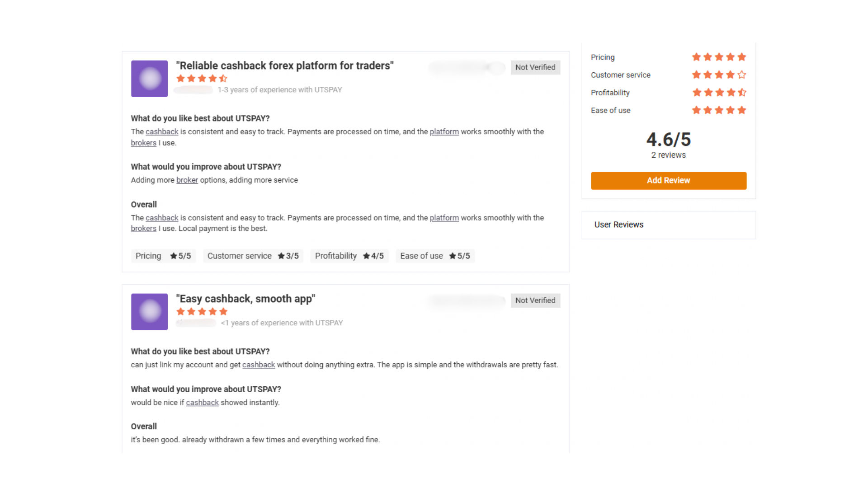Click the avatar of the "Easy cashback, smooth app" reviewer
Screen dimensions: 868x488
(x=149, y=312)
